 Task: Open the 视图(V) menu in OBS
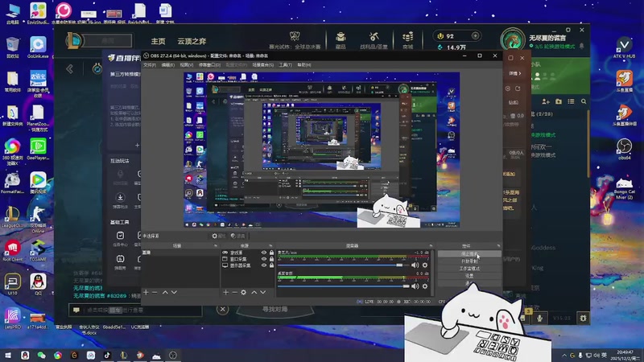[186, 65]
